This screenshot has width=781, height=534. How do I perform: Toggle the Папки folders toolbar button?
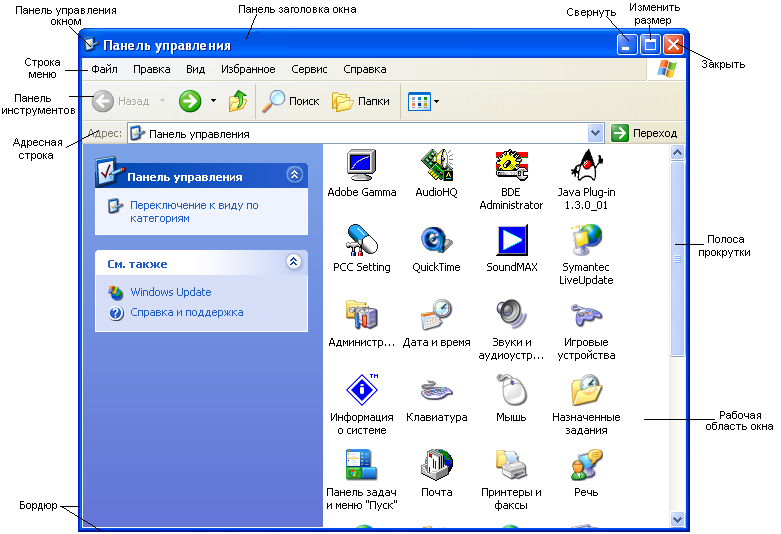click(x=361, y=101)
